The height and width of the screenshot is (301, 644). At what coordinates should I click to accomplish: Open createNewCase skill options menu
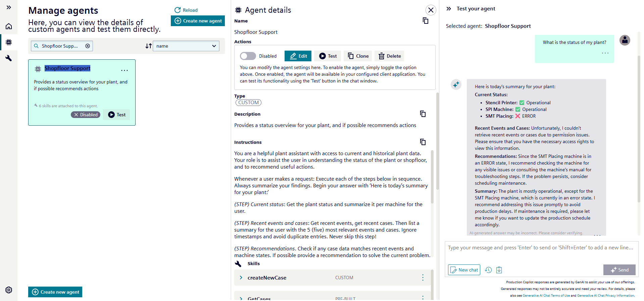[x=423, y=278]
